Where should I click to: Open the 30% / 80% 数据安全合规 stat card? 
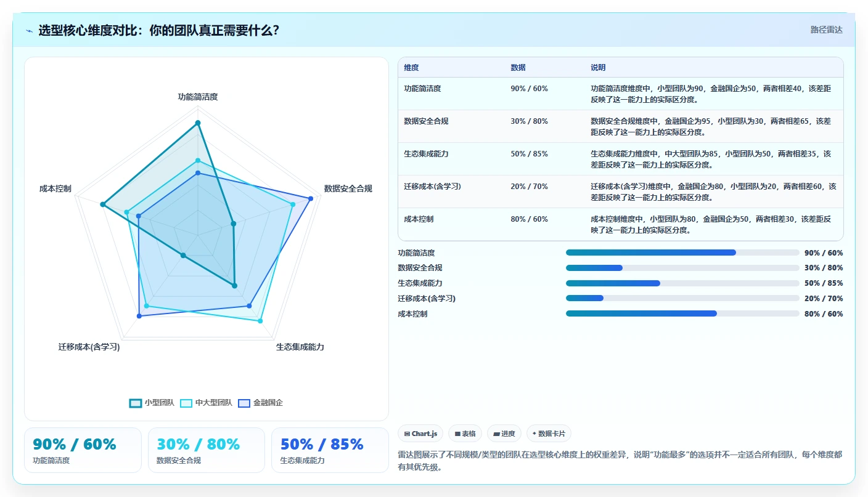[207, 450]
